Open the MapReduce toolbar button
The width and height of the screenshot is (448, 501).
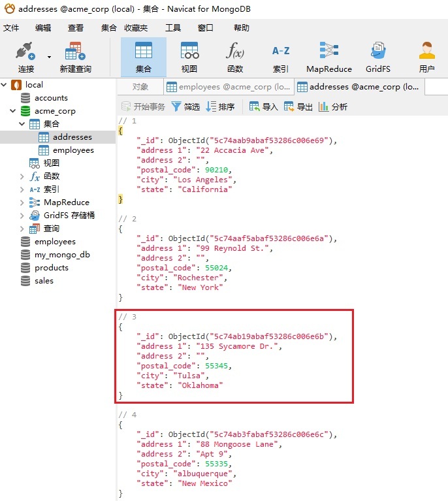point(329,57)
